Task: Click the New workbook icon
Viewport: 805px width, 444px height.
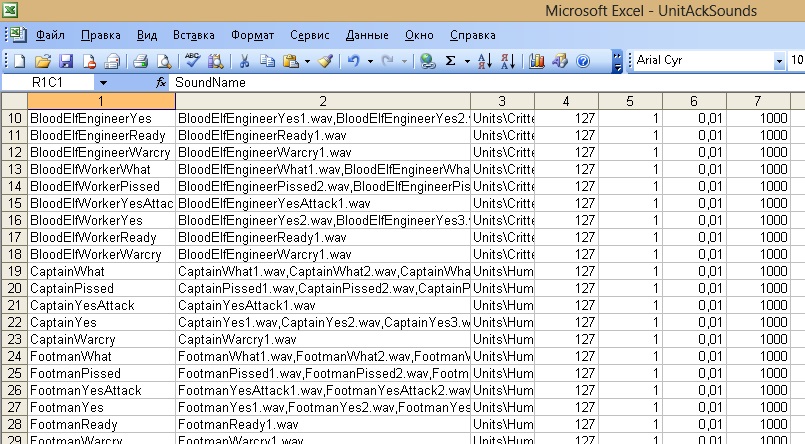Action: click(x=20, y=61)
